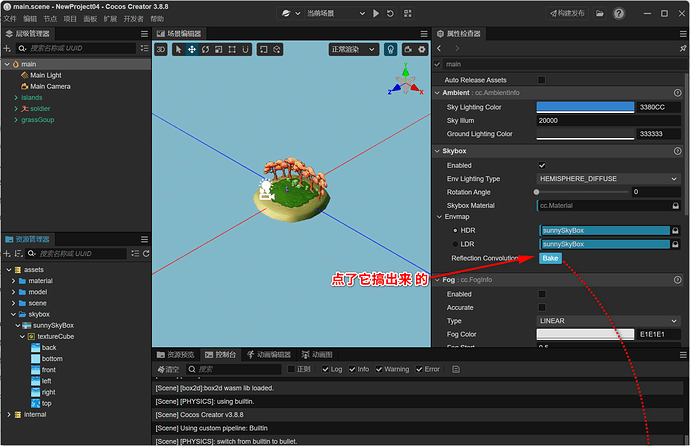Open Sky Lighting Color swatch
Screen dimensions: 690x446
(x=585, y=107)
